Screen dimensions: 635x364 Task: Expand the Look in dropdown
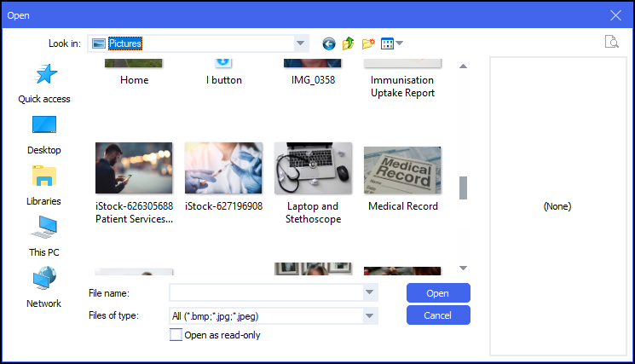(x=300, y=43)
